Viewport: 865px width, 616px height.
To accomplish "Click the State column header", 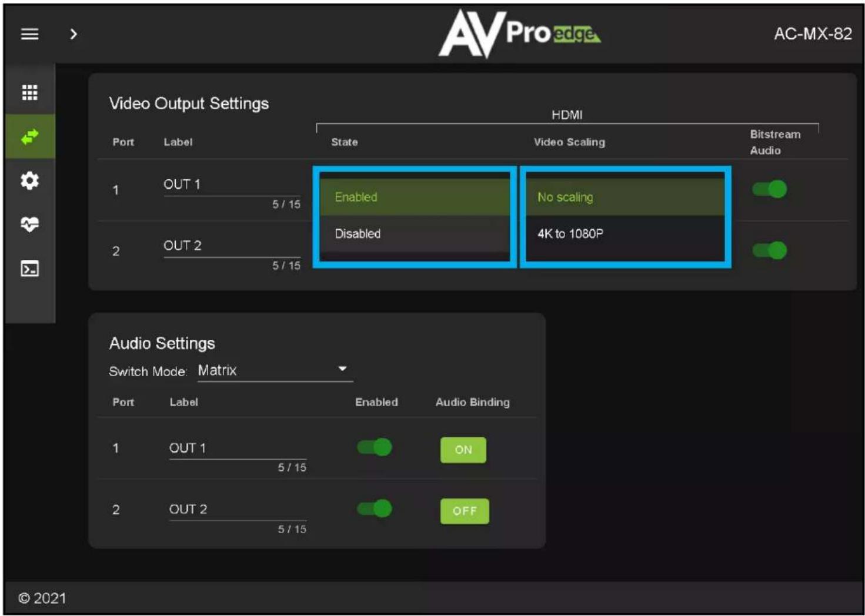I will (345, 142).
